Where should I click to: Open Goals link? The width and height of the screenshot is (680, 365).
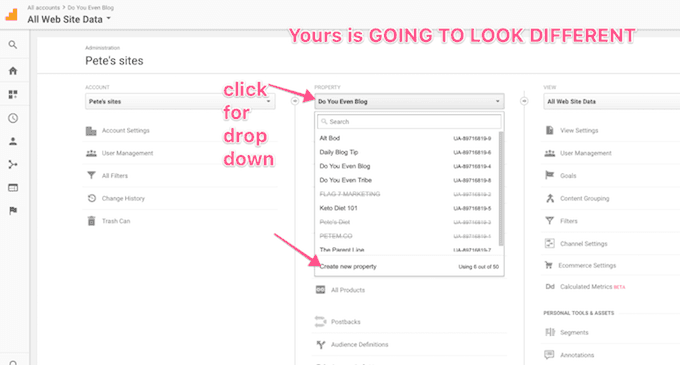tap(568, 176)
